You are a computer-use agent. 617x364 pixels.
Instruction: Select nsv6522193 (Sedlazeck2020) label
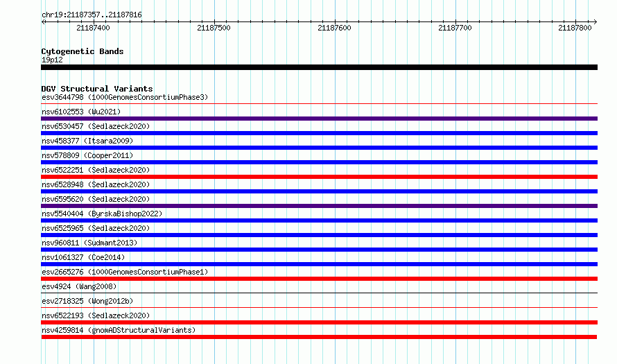[96, 315]
